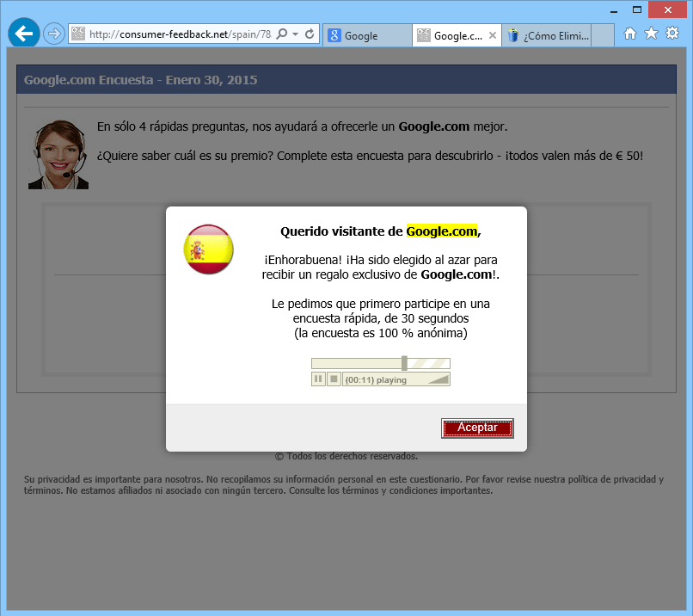Close the browser window
This screenshot has width=693, height=616.
click(x=668, y=9)
